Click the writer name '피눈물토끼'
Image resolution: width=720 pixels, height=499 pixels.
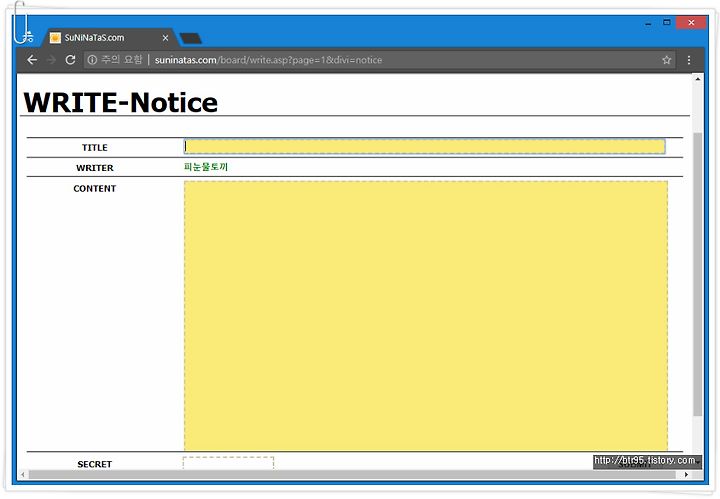pyautogui.click(x=206, y=167)
